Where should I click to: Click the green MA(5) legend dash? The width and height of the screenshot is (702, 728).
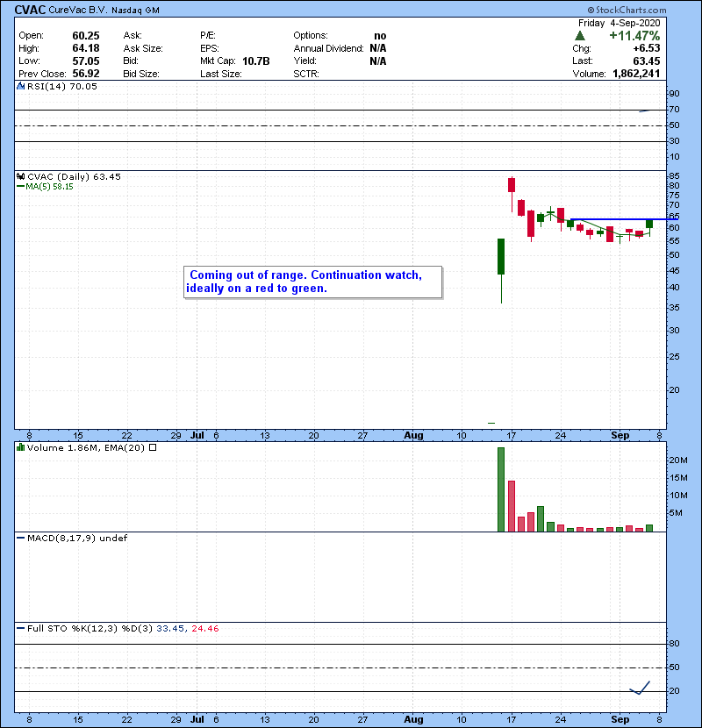point(20,187)
